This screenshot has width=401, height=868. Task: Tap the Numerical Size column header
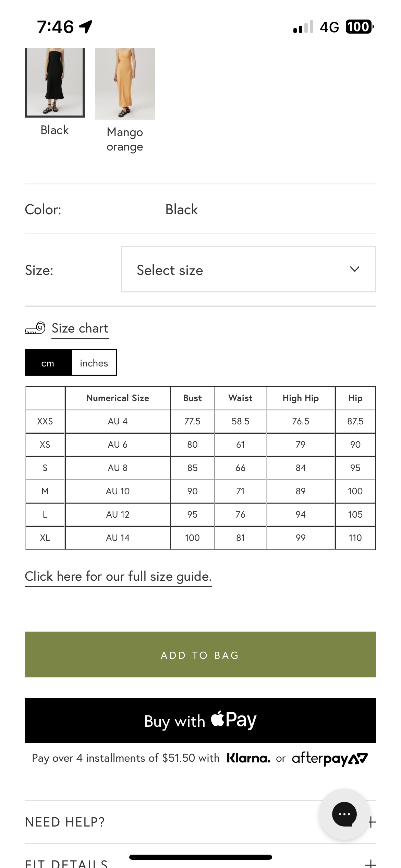[118, 398]
